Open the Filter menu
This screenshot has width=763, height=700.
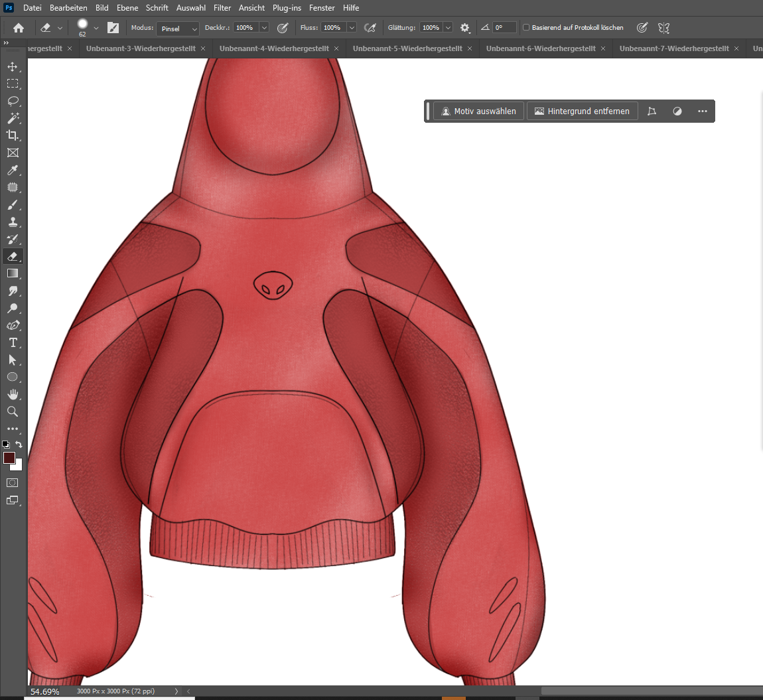222,8
